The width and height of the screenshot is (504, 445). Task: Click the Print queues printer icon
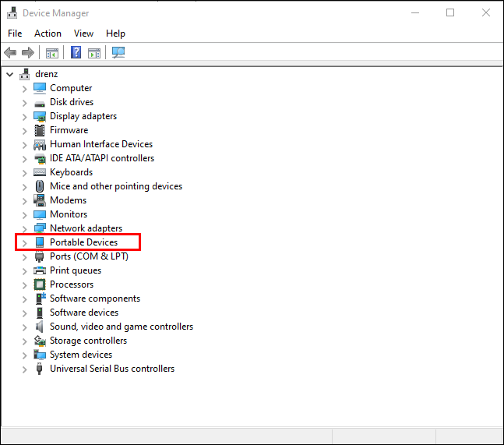pyautogui.click(x=40, y=270)
